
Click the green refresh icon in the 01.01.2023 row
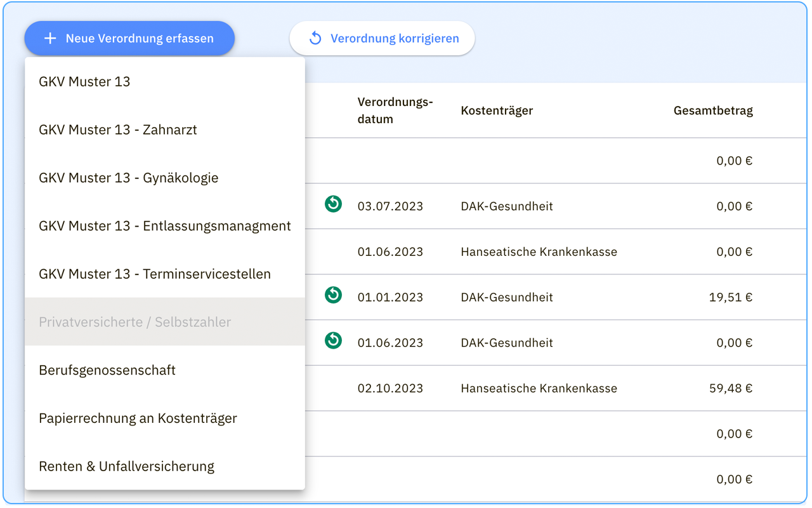click(x=333, y=295)
